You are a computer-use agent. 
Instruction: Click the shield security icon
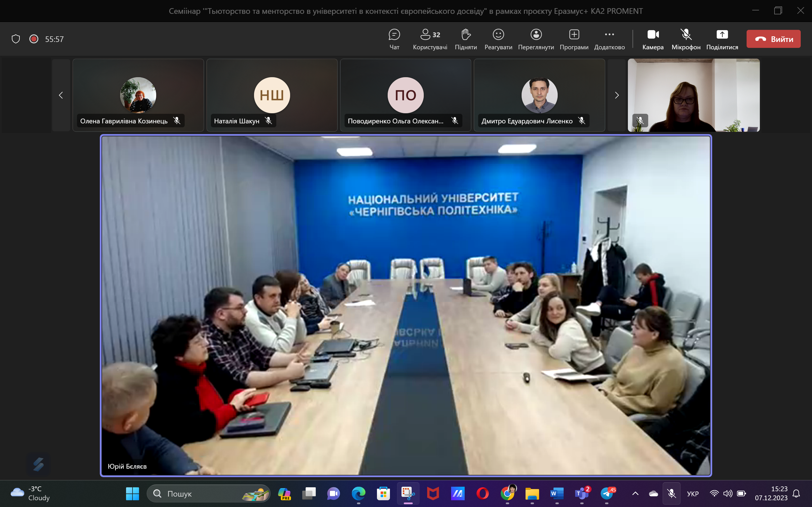point(16,39)
